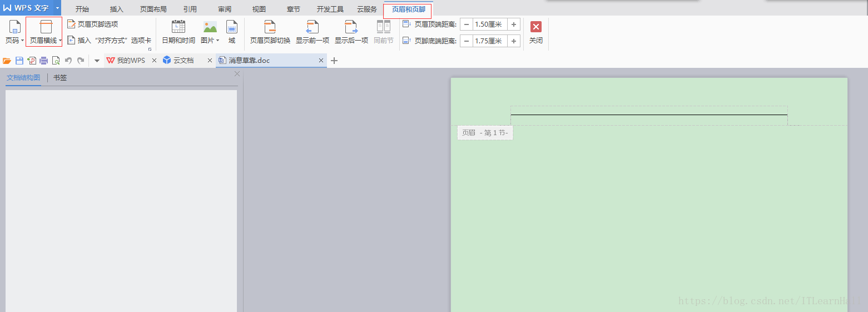The height and width of the screenshot is (312, 868).
Task: Click the 图片 picture icon
Action: (x=210, y=27)
